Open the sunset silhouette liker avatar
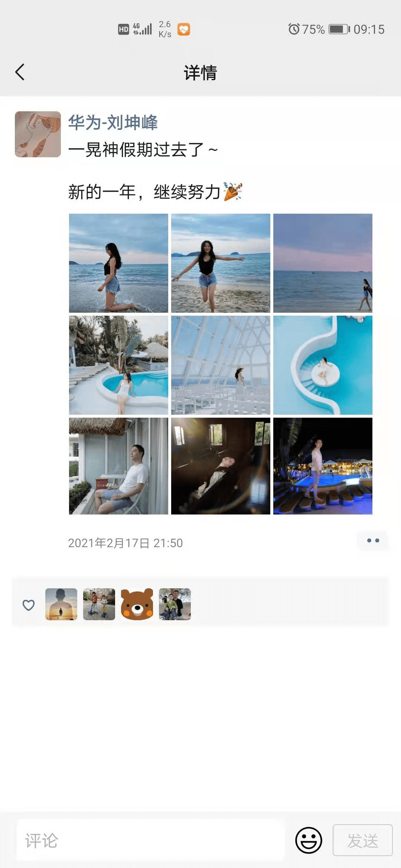Viewport: 401px width, 868px height. coord(61,604)
